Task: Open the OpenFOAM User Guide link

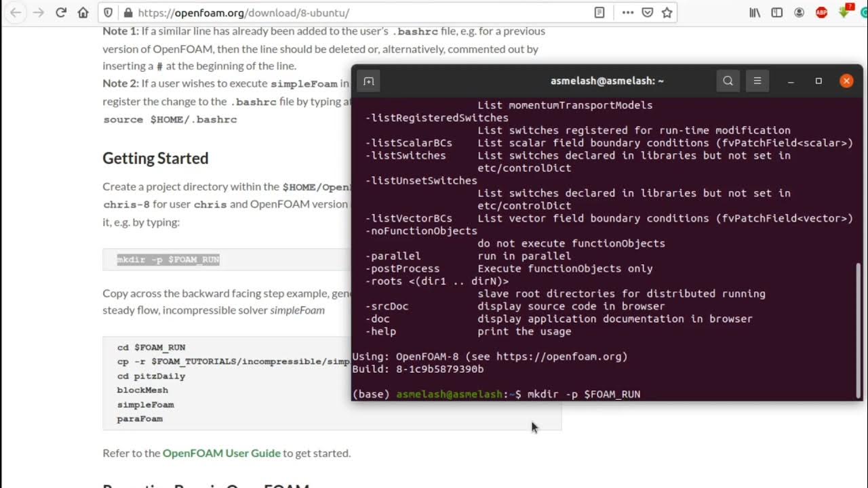Action: click(221, 453)
